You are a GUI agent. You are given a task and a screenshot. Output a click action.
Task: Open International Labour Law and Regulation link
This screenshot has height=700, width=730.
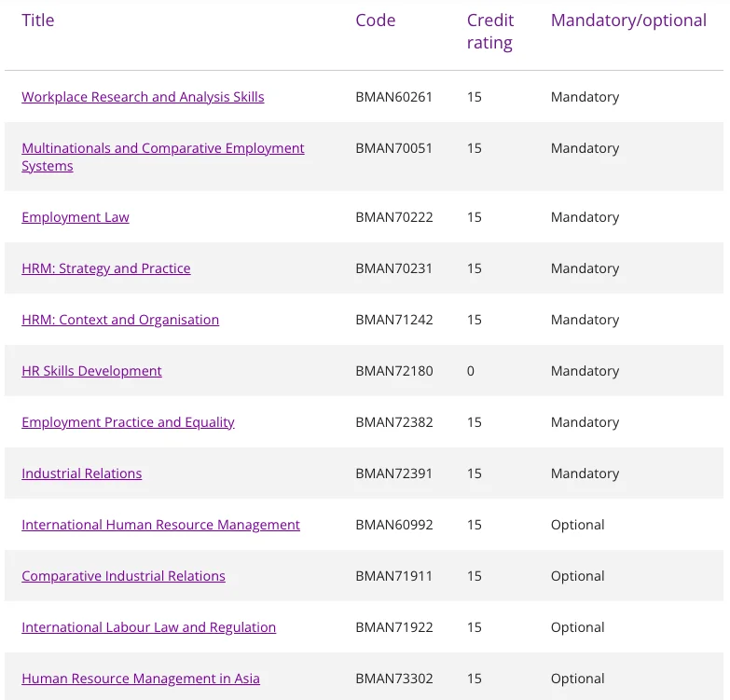[x=149, y=627]
